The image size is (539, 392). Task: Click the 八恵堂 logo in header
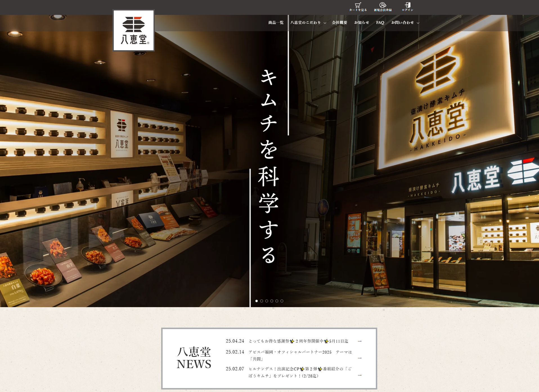coord(134,30)
